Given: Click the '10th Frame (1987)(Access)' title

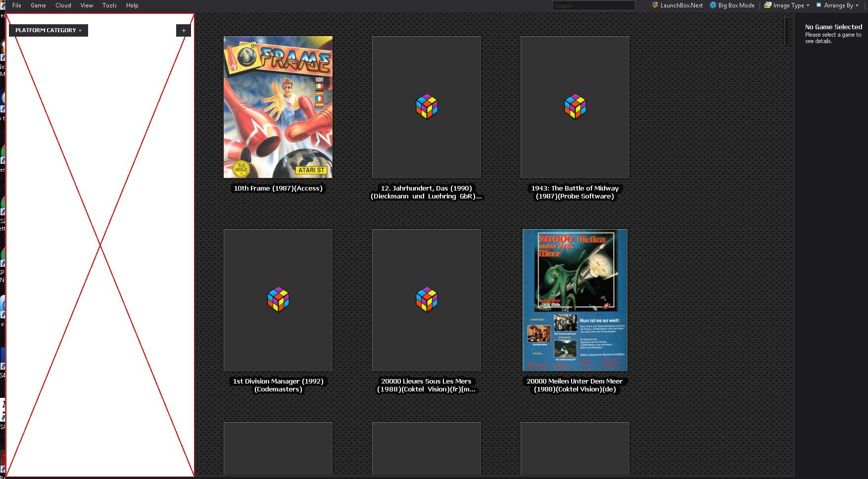Looking at the screenshot, I should (278, 188).
